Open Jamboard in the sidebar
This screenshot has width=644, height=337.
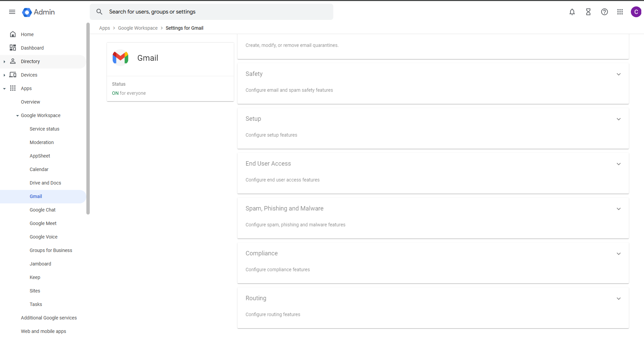40,264
